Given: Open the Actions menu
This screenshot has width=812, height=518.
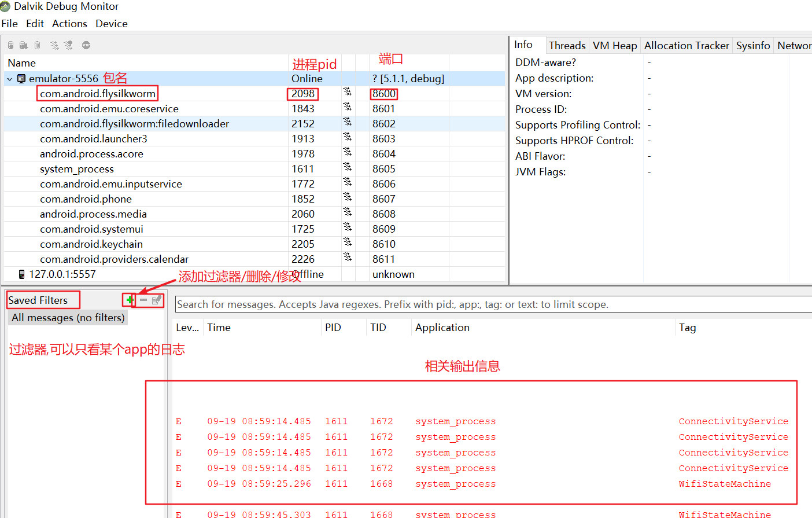Looking at the screenshot, I should [69, 24].
